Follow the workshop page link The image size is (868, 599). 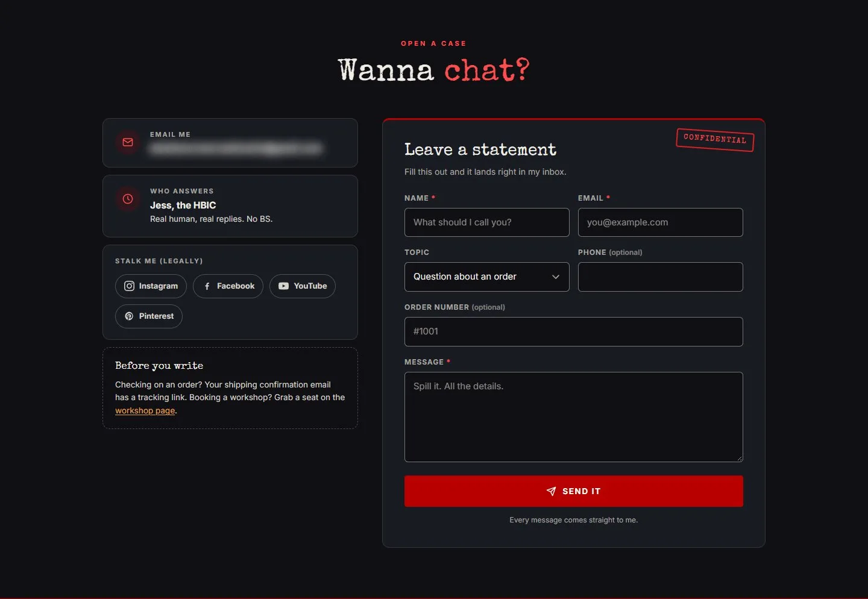click(145, 411)
